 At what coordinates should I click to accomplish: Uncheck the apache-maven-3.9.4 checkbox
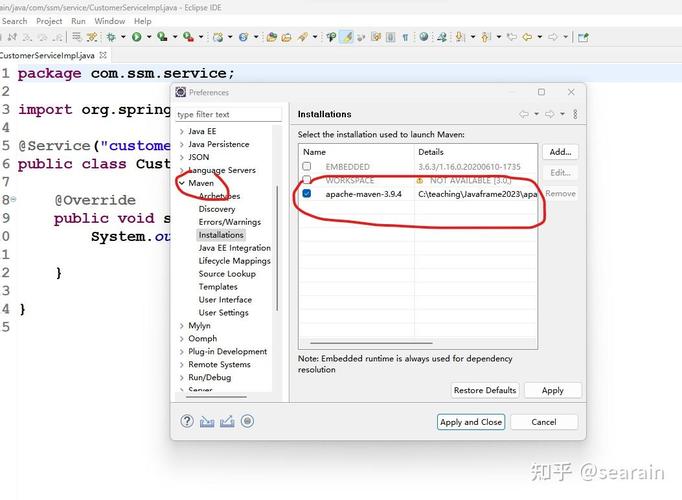(x=307, y=193)
